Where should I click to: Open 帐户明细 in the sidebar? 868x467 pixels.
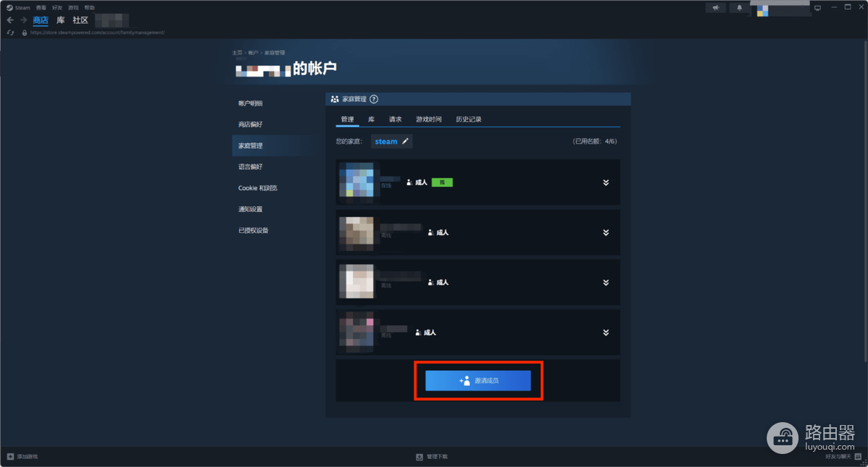250,103
